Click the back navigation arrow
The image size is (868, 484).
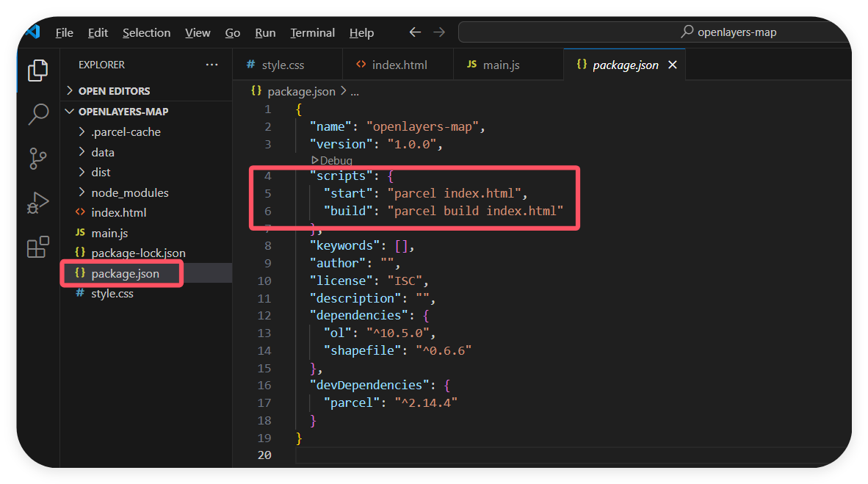click(415, 32)
